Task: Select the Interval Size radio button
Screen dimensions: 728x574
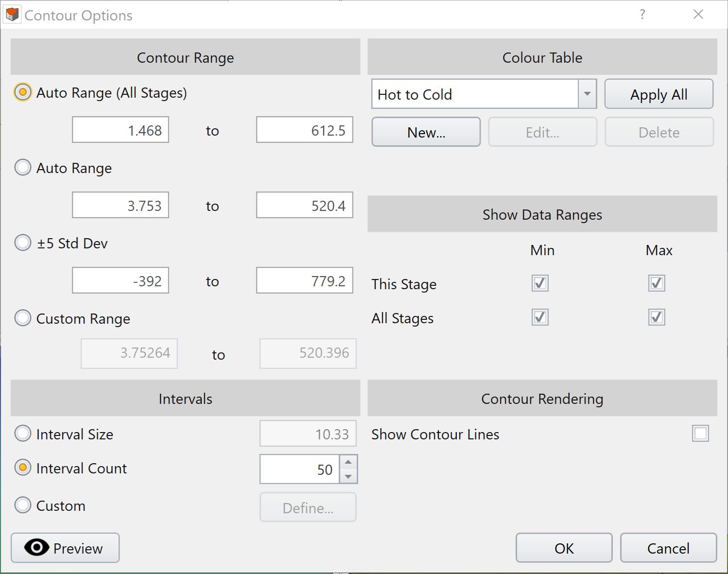Action: 23,434
